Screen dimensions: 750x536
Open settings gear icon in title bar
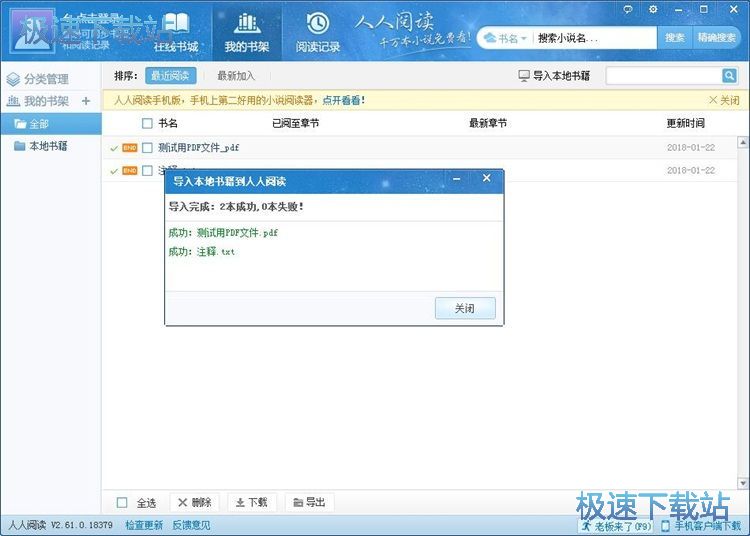click(x=653, y=9)
